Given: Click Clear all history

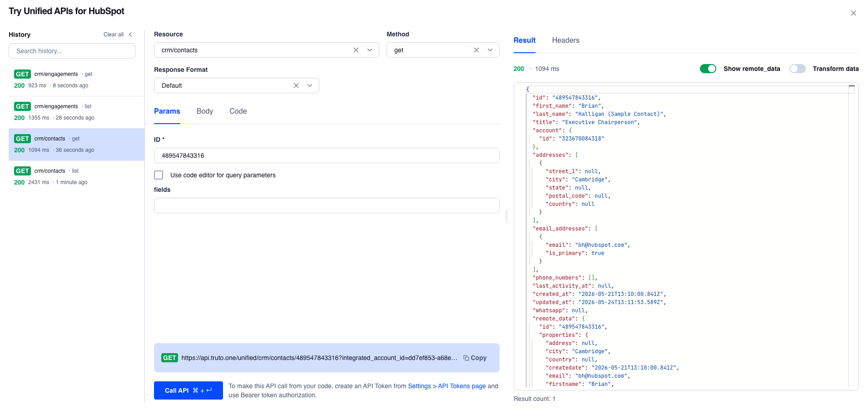Looking at the screenshot, I should 114,35.
